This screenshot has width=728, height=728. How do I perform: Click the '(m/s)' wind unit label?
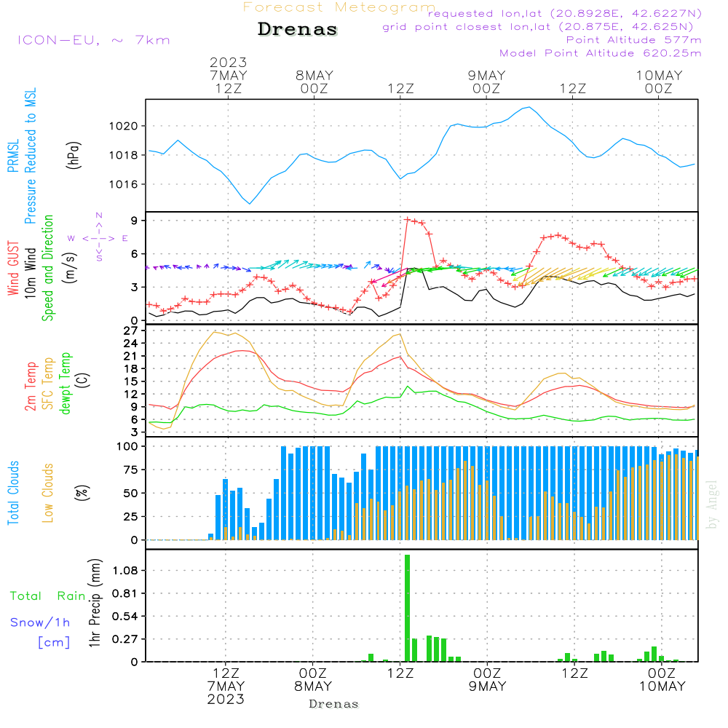(70, 268)
